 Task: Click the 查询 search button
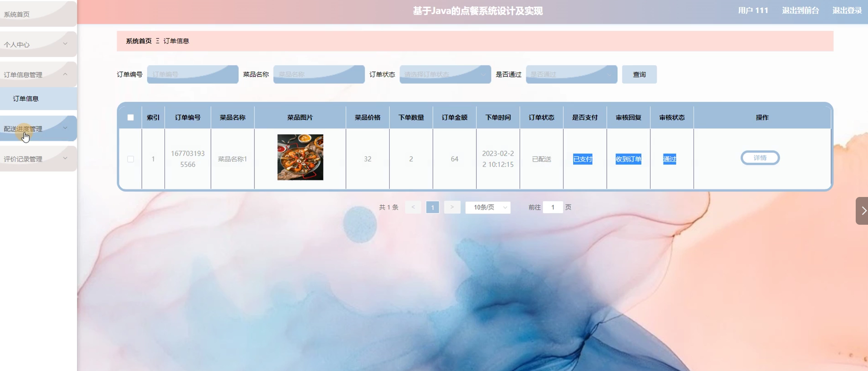pyautogui.click(x=639, y=75)
